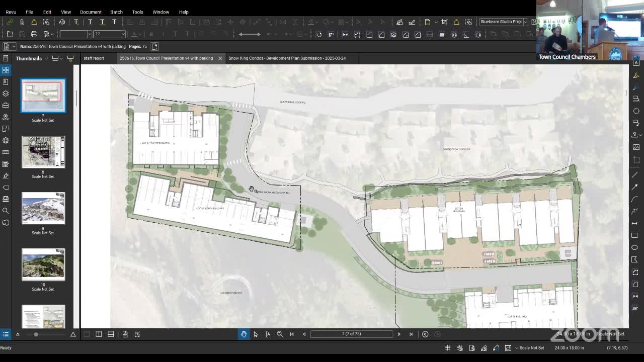Open the Print dialog icon
The image size is (644, 362).
(x=34, y=34)
